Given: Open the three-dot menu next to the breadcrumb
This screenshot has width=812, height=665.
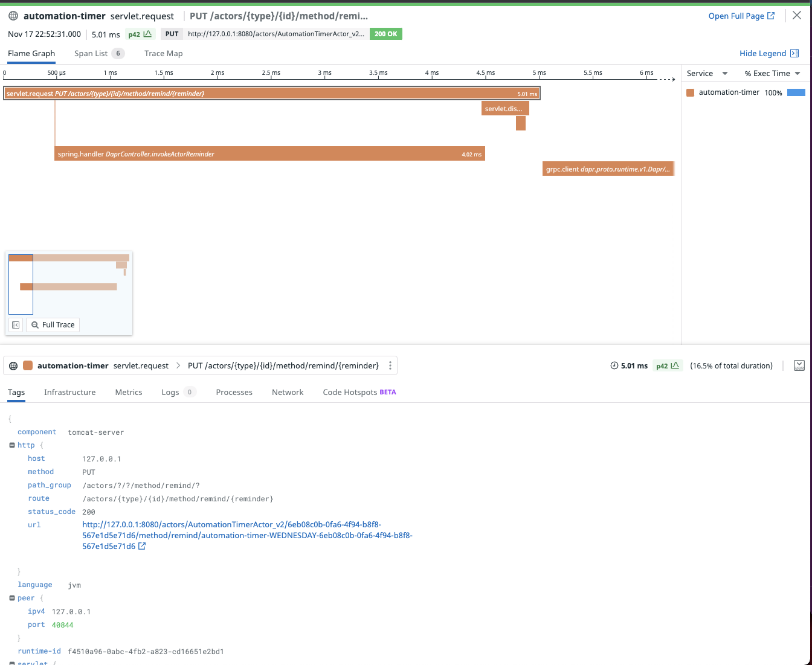Looking at the screenshot, I should (390, 365).
